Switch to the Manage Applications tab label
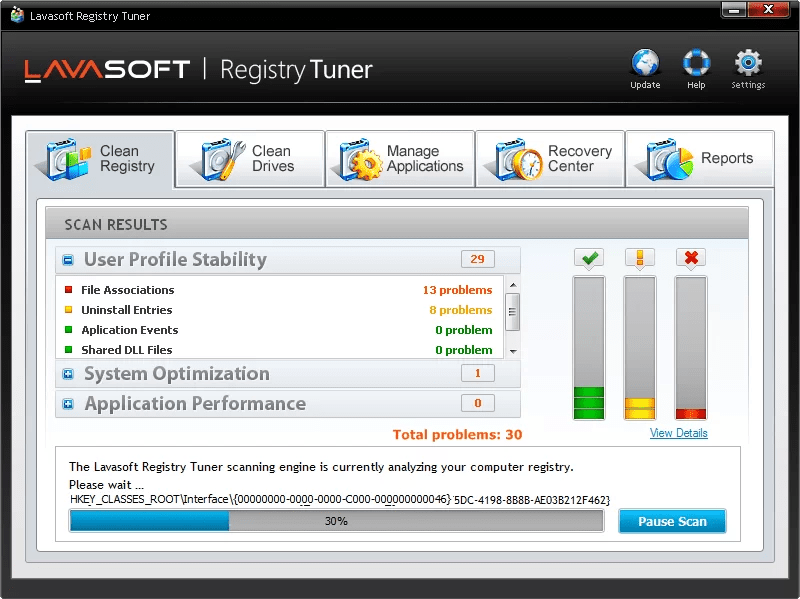The height and width of the screenshot is (599, 800). [424, 158]
